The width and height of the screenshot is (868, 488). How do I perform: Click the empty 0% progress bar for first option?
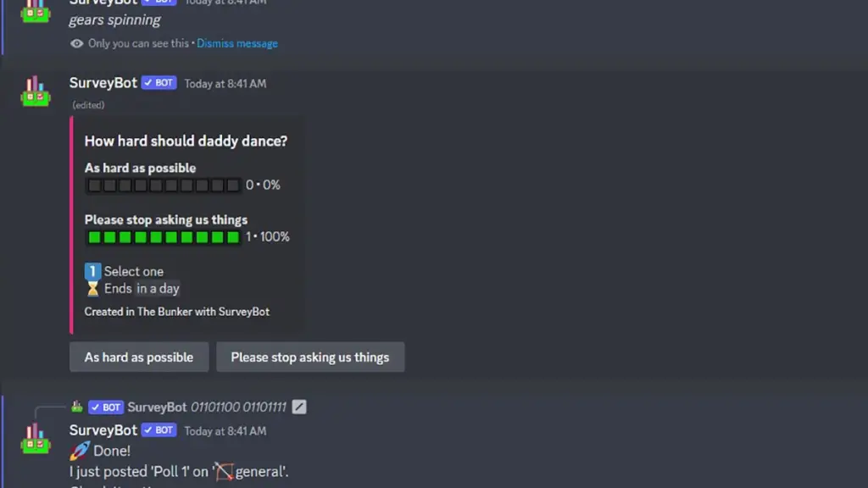pyautogui.click(x=164, y=185)
